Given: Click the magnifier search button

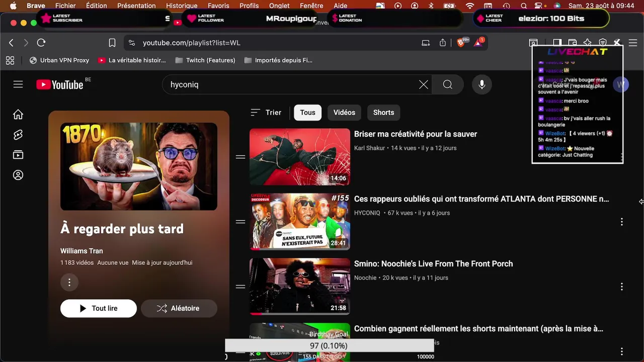Looking at the screenshot, I should click(x=448, y=84).
